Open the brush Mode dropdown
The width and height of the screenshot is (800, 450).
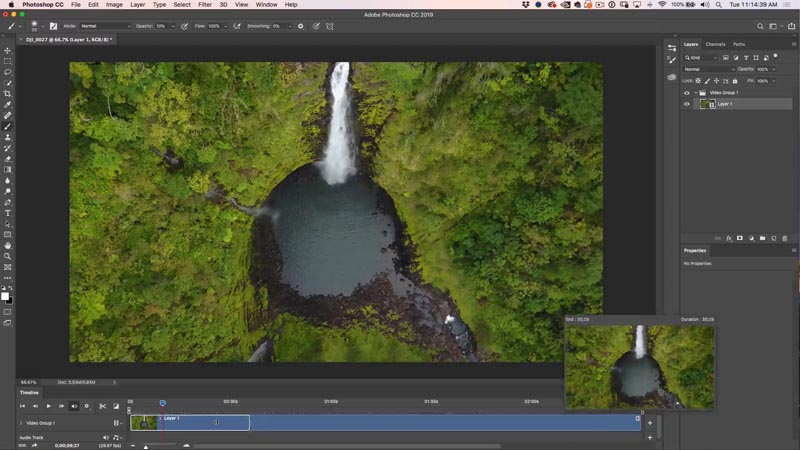[x=105, y=25]
